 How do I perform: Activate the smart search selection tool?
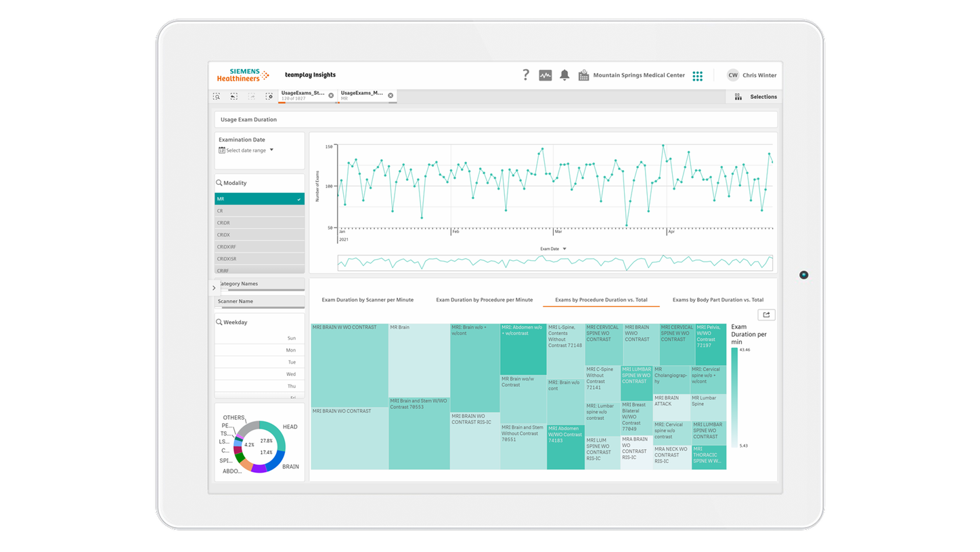217,97
